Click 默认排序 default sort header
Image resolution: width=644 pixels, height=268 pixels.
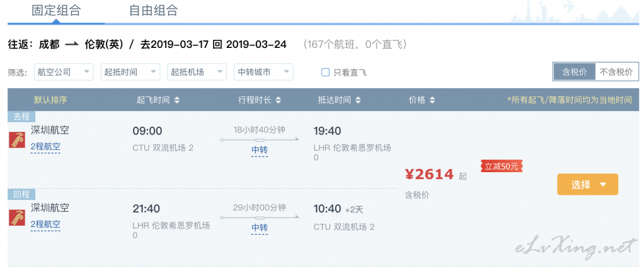coord(50,100)
